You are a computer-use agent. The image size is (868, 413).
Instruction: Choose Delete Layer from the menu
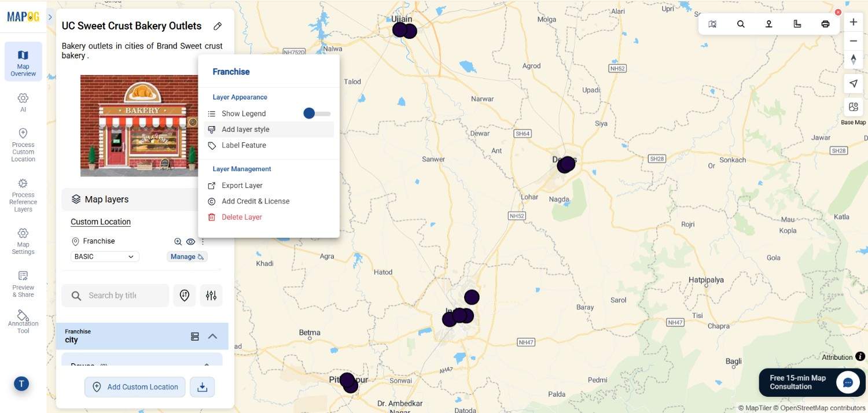tap(241, 217)
